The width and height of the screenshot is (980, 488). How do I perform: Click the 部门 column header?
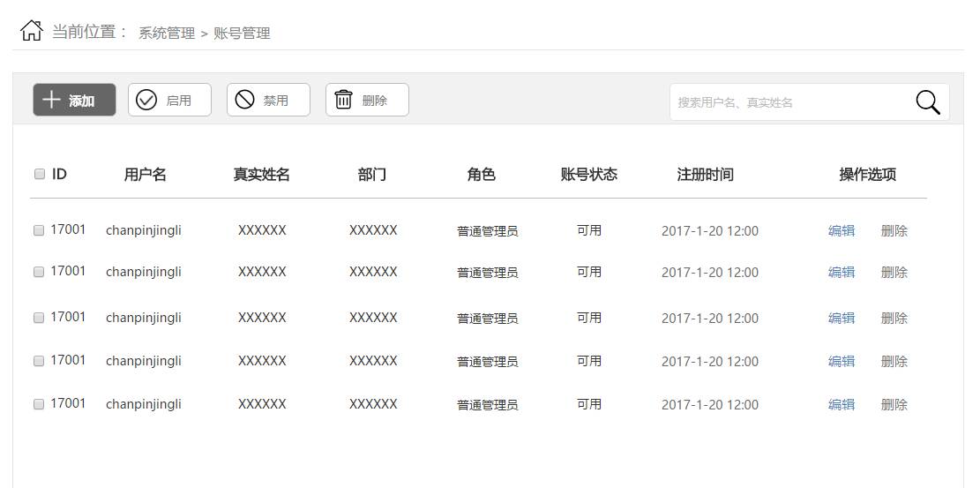tap(372, 175)
